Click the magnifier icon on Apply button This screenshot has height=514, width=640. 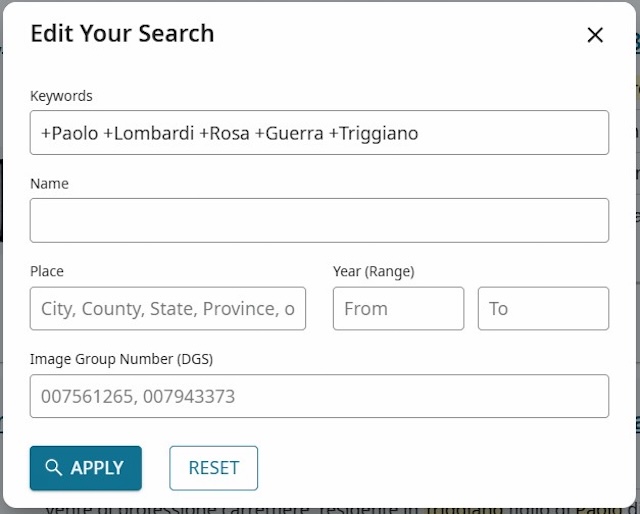point(54,468)
